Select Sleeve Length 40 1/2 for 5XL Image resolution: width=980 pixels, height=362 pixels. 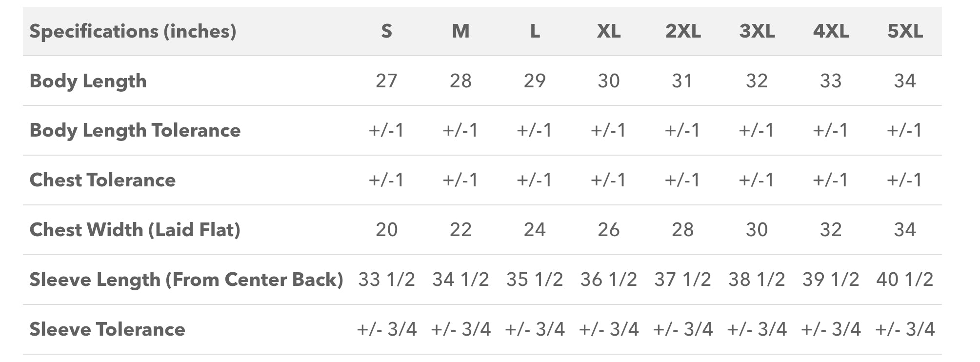pyautogui.click(x=905, y=280)
